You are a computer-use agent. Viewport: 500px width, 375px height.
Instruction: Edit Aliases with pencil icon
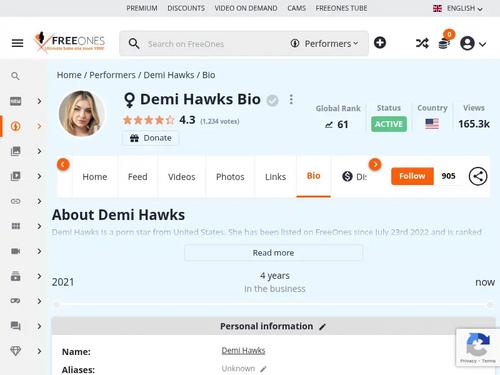click(263, 369)
